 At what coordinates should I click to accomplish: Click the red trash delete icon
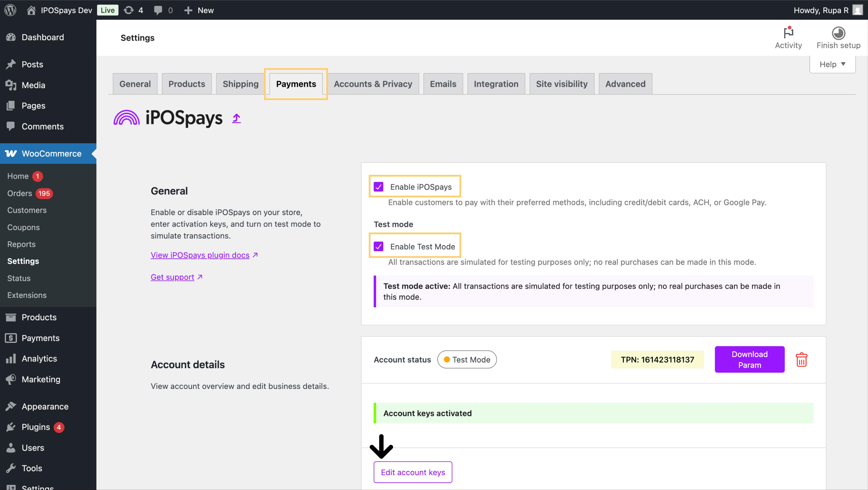tap(801, 359)
